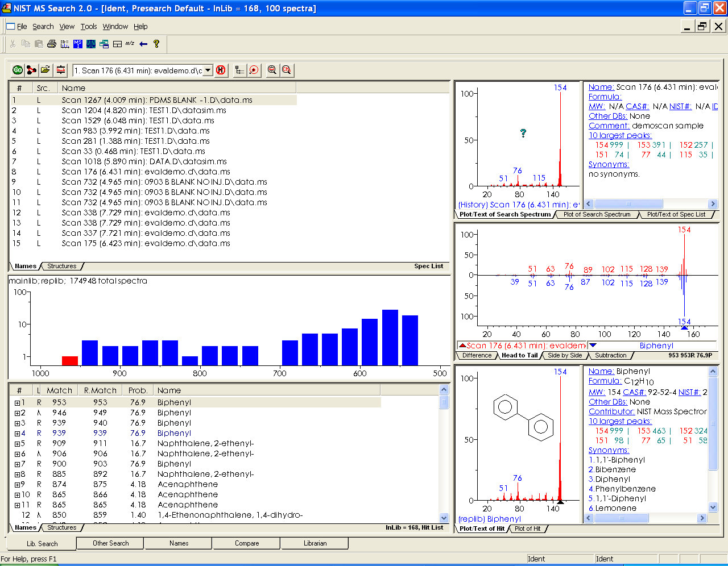
Task: Open a file with the folder icon
Action: [x=46, y=70]
